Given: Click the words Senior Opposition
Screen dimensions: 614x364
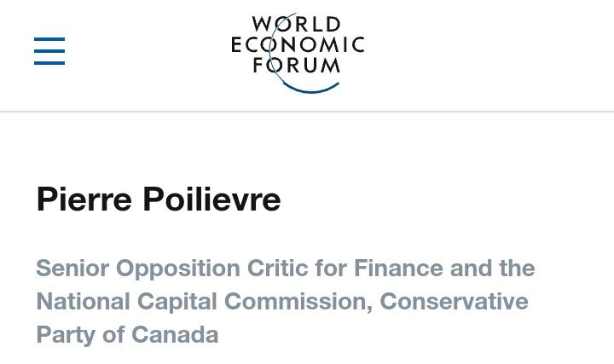Looking at the screenshot, I should pos(138,269).
